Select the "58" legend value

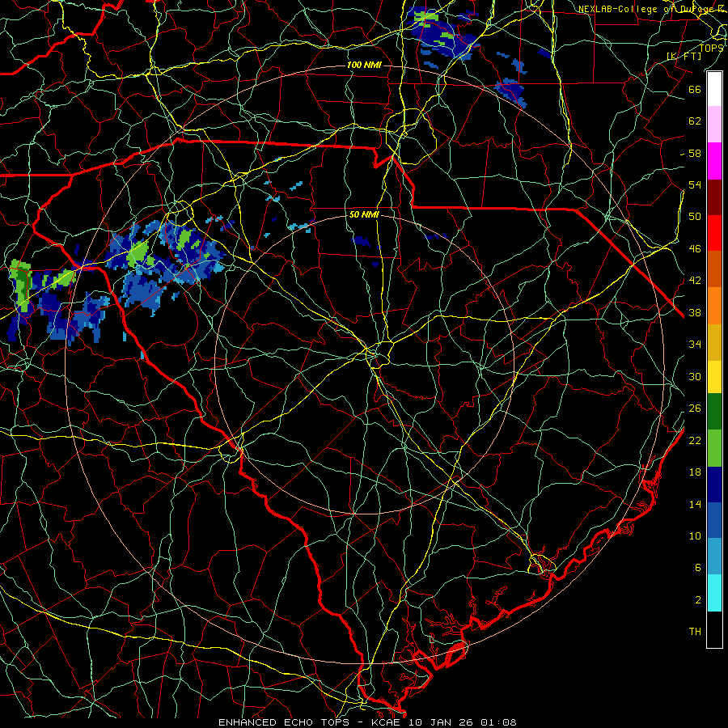tap(695, 153)
